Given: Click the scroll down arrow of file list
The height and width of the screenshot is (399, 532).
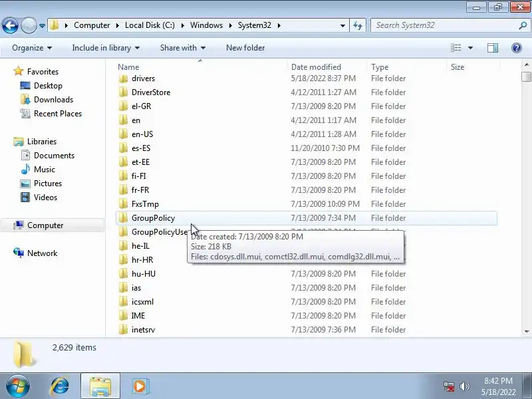Looking at the screenshot, I should click(526, 331).
